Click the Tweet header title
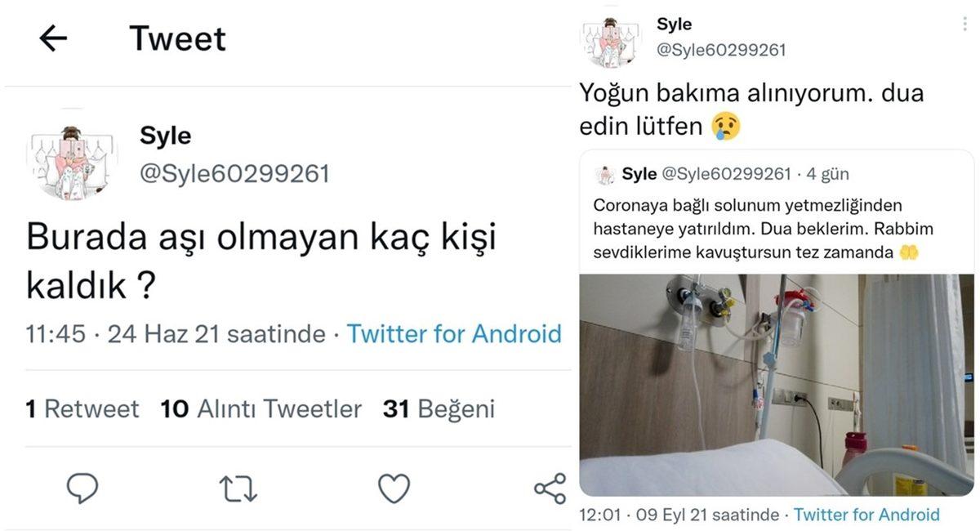Image resolution: width=980 pixels, height=531 pixels. click(178, 38)
